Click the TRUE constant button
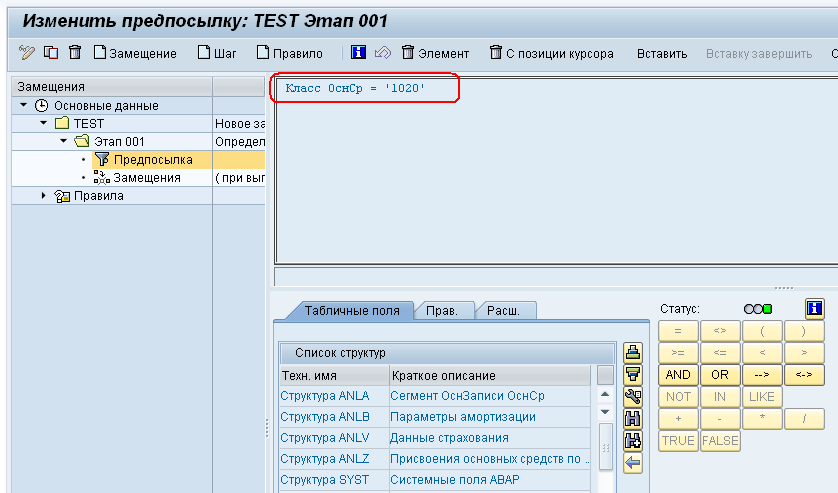This screenshot has width=838, height=493. (678, 441)
